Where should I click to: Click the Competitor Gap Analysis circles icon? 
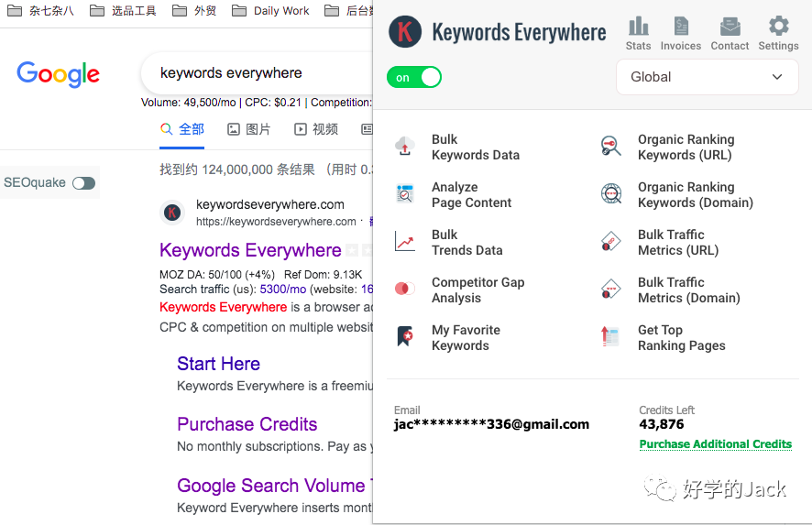coord(404,289)
